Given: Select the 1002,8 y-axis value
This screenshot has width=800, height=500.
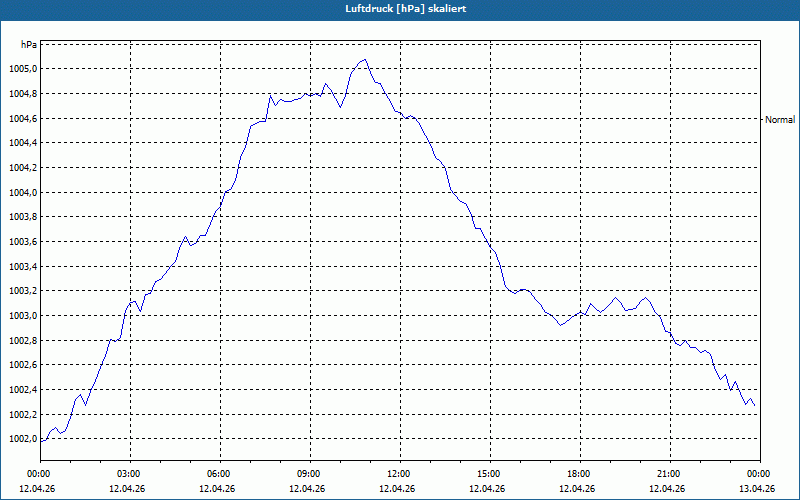Looking at the screenshot, I should (23, 340).
